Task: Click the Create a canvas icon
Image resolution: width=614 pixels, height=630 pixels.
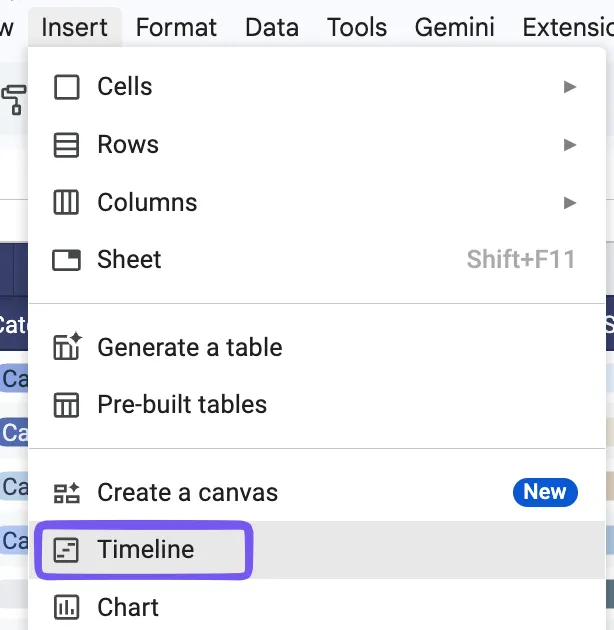Action: [x=67, y=493]
